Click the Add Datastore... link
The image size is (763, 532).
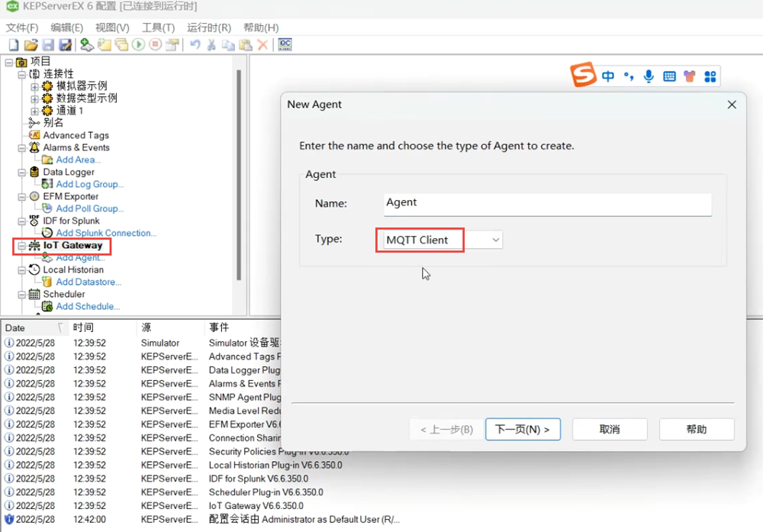pos(89,282)
